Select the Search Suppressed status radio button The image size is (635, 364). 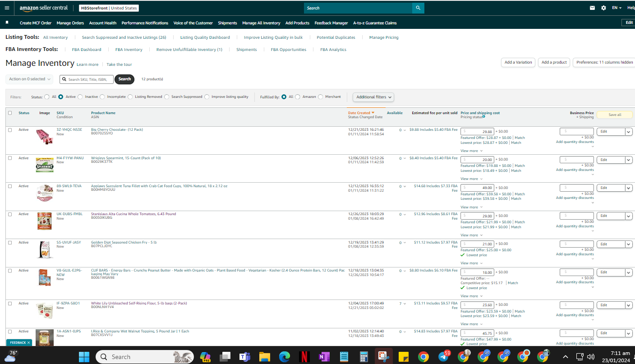click(167, 97)
